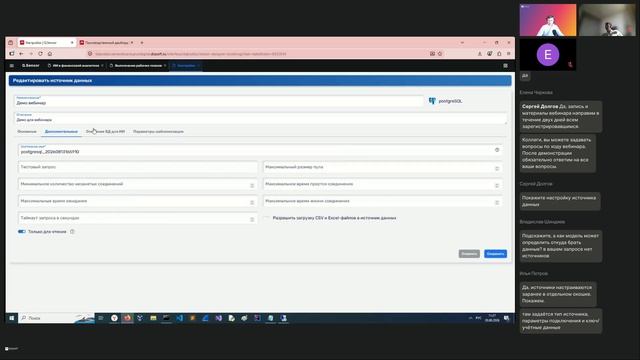Go forward using browser forward arrow
This screenshot has width=640, height=360.
(x=31, y=53)
